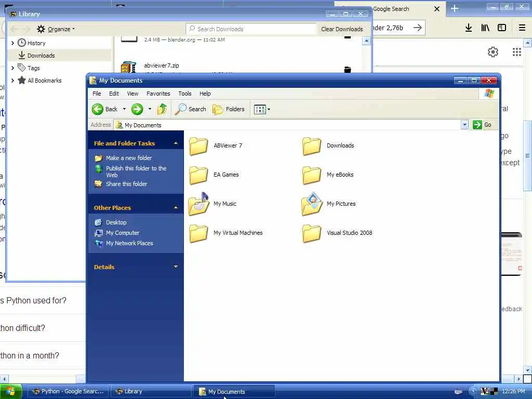Expand the Tags tree item in Library
The width and height of the screenshot is (532, 399).
pos(12,68)
